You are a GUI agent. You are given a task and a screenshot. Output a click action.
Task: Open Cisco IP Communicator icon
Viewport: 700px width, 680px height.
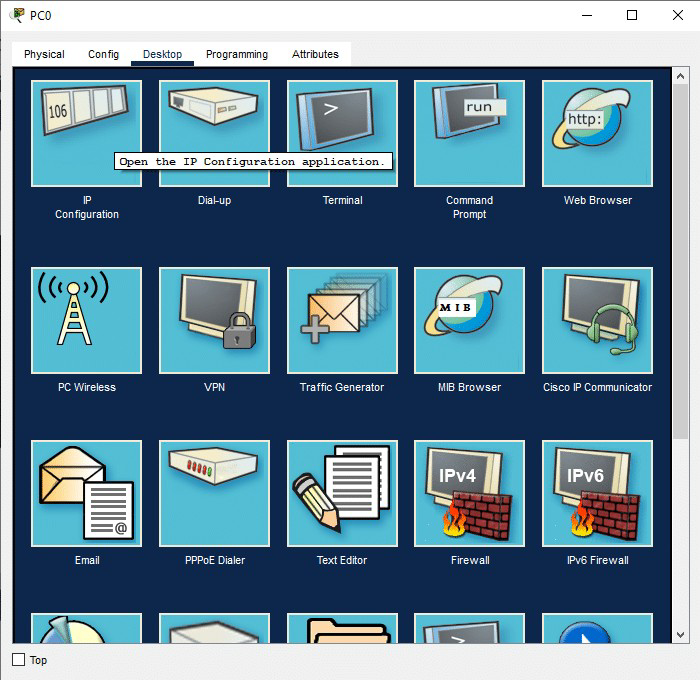(597, 320)
